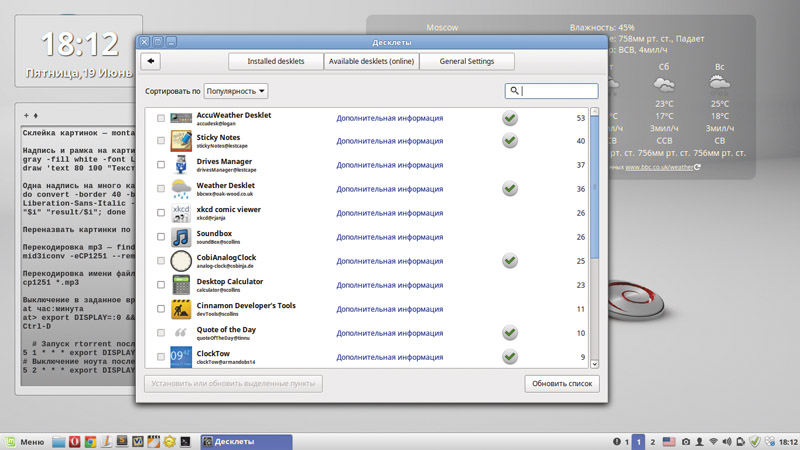Screen dimensions: 800x450
Task: Tick the Desktop Calculator checkbox
Action: (161, 285)
